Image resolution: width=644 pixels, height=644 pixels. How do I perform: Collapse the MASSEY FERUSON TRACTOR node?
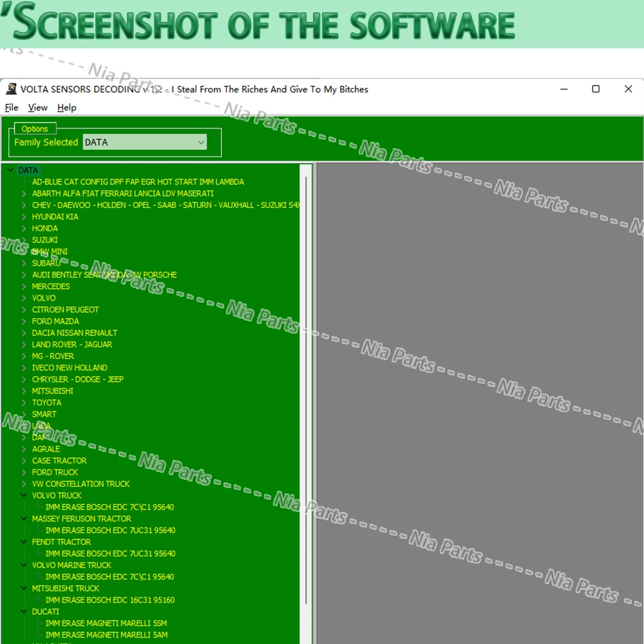[x=24, y=518]
